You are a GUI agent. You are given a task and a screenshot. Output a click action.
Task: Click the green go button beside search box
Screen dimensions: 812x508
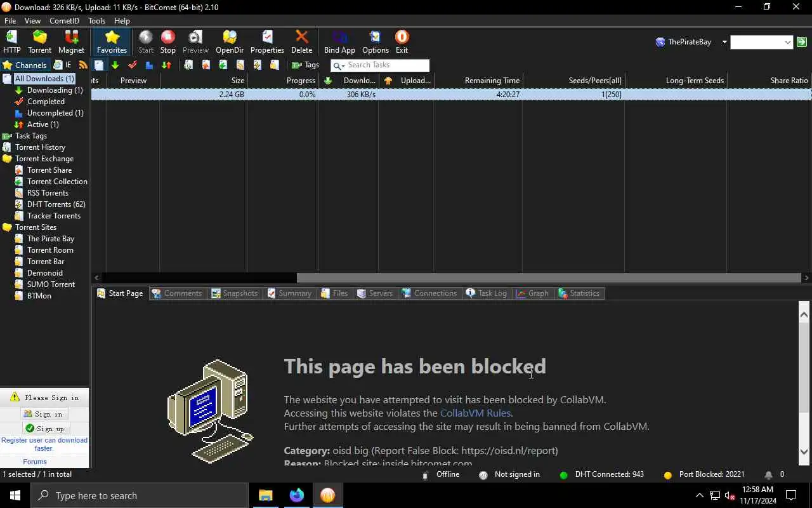coord(802,42)
